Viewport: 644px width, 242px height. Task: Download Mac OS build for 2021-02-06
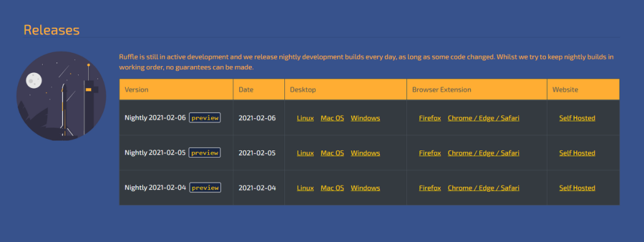332,118
